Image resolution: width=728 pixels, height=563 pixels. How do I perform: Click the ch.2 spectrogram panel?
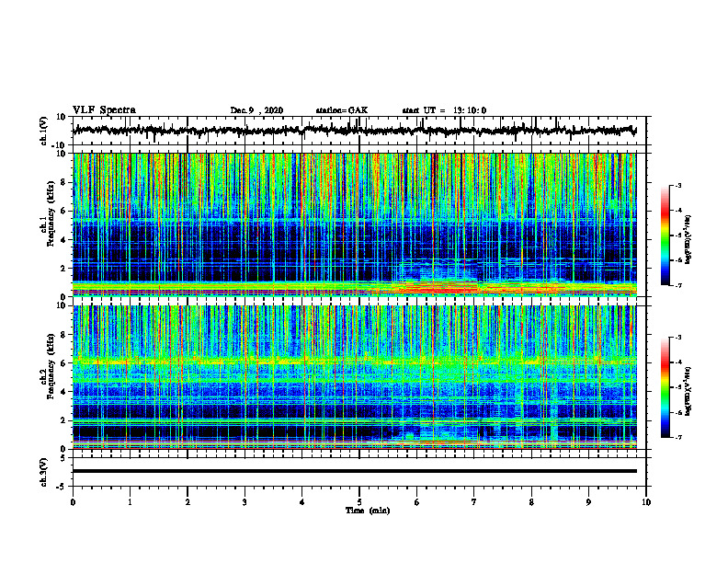point(355,377)
